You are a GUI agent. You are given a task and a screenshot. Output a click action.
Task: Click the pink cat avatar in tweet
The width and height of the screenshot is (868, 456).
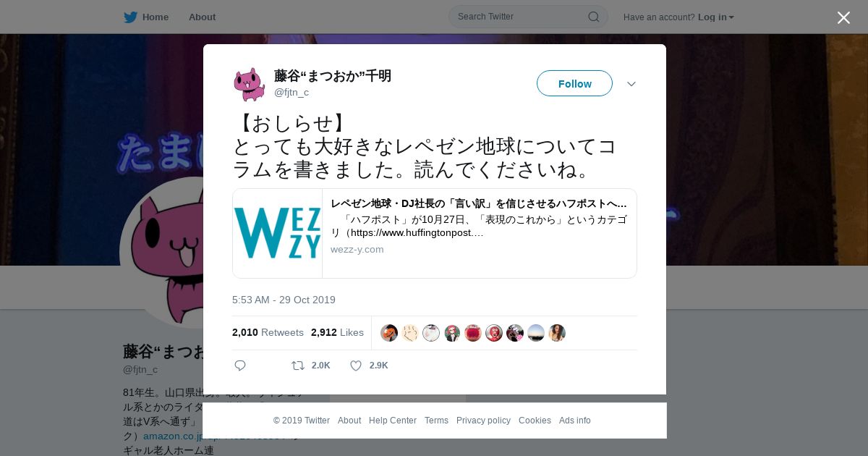click(x=249, y=84)
